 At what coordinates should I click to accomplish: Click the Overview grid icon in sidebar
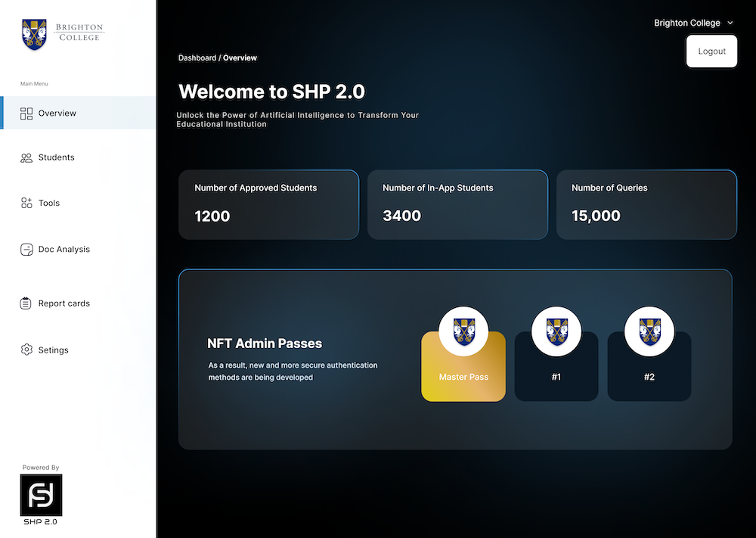pos(26,114)
